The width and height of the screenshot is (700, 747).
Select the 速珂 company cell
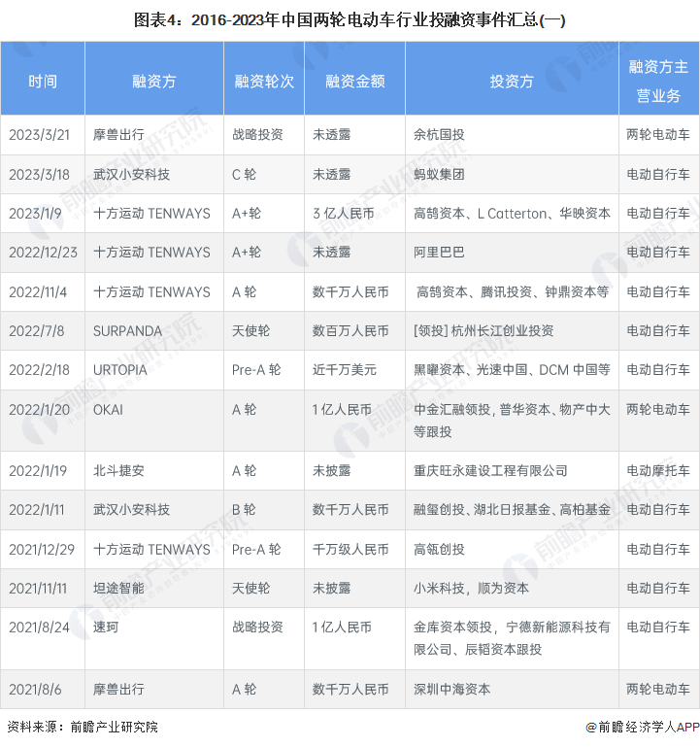pos(107,627)
